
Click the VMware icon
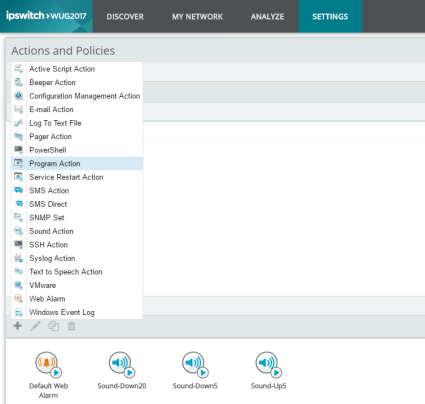point(19,285)
